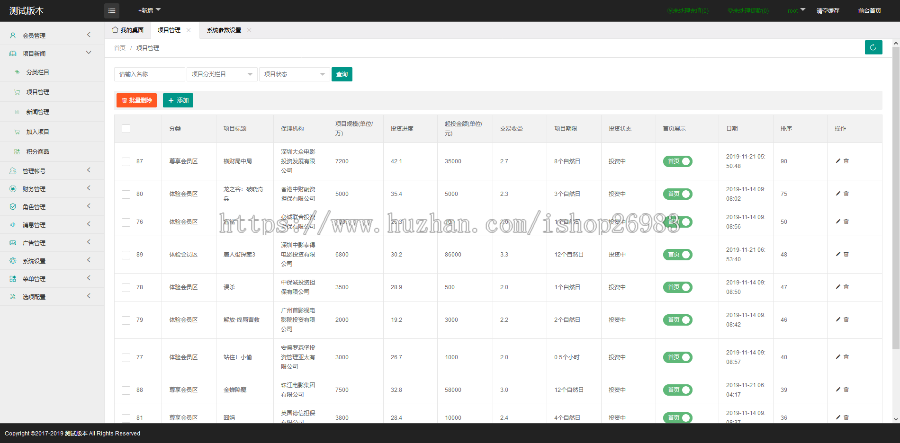Tick the checkbox for row 80
The height and width of the screenshot is (443, 900).
point(126,193)
